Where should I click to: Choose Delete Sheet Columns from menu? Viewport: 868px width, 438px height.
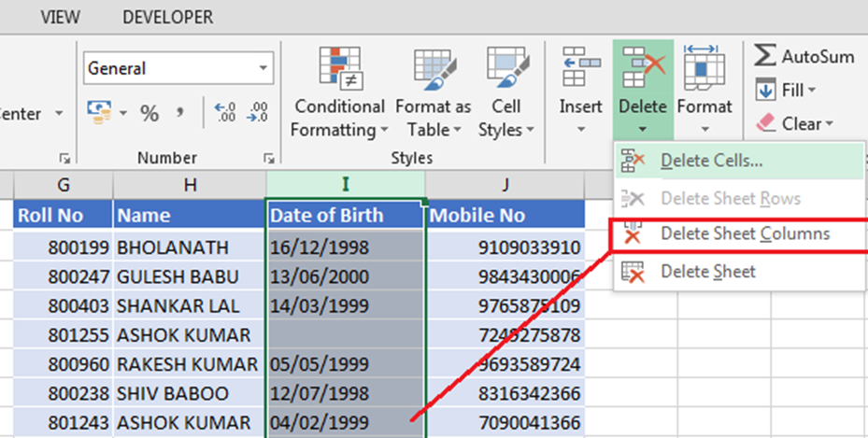click(x=744, y=234)
